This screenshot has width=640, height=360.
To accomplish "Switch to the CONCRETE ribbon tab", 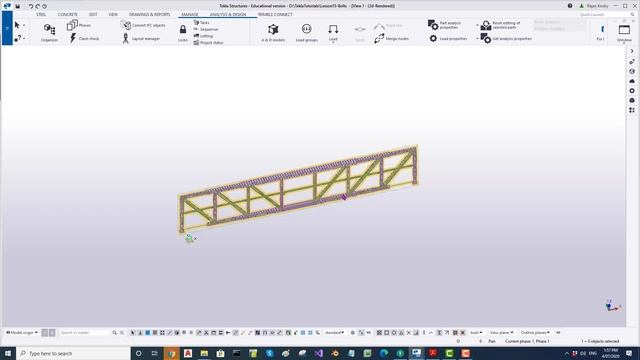I will 67,14.
